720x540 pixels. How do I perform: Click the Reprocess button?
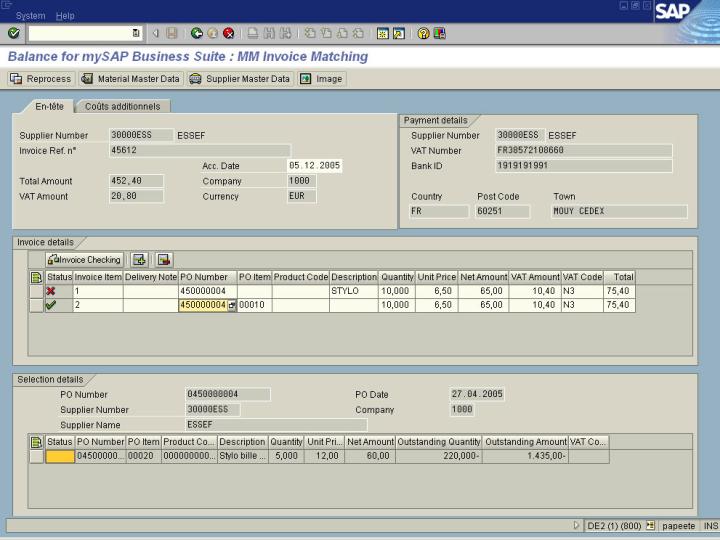42,79
